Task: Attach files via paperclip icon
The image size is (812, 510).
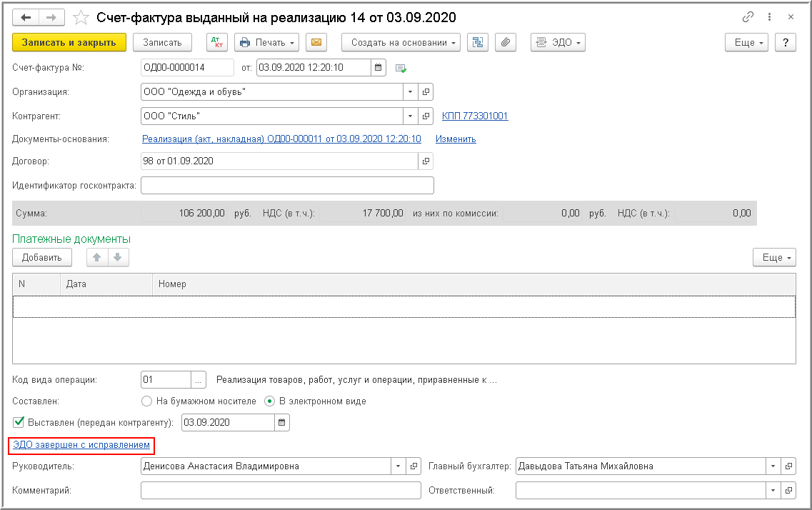Action: point(506,42)
